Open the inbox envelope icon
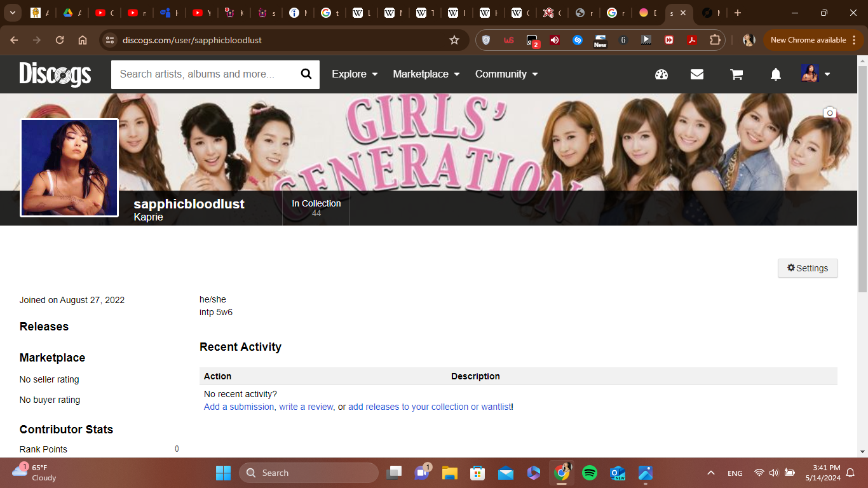868x488 pixels. pyautogui.click(x=697, y=74)
